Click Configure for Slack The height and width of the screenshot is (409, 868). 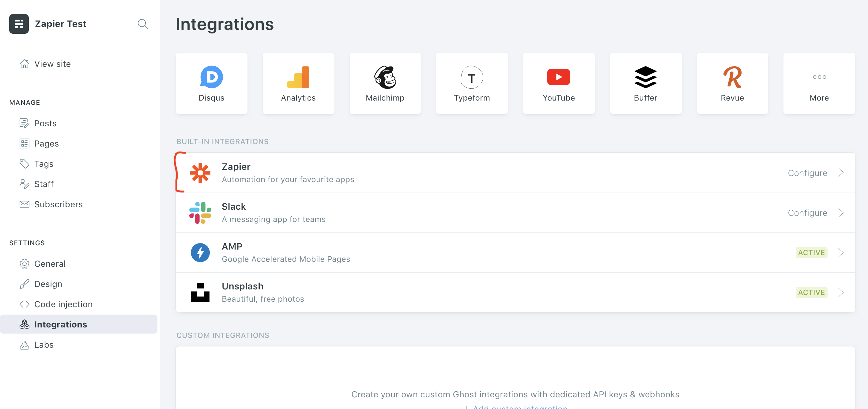[807, 212]
